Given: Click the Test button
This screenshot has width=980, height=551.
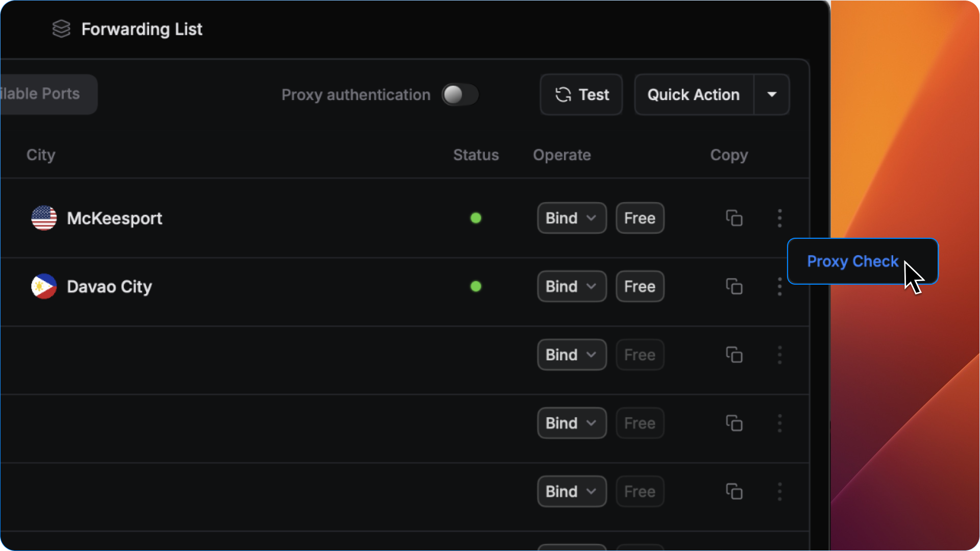Looking at the screenshot, I should pos(581,95).
